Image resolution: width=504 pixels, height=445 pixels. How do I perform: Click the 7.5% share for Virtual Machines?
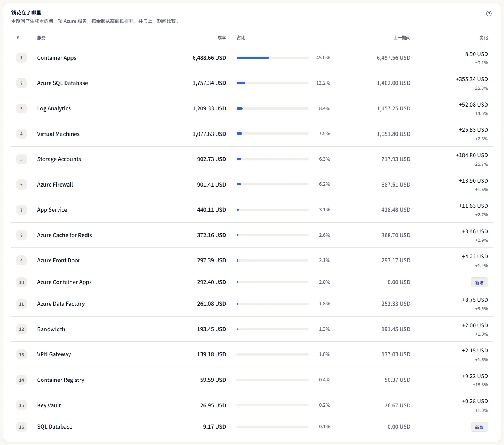(x=324, y=134)
